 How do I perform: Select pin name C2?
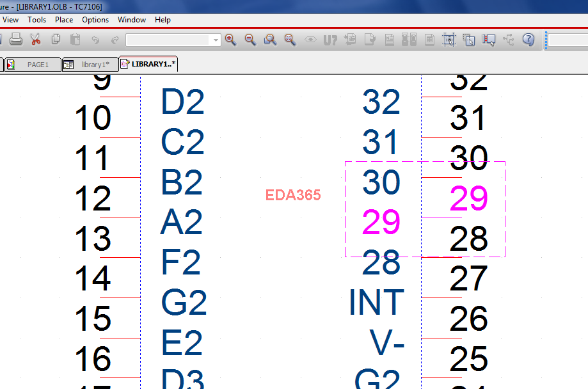(182, 142)
